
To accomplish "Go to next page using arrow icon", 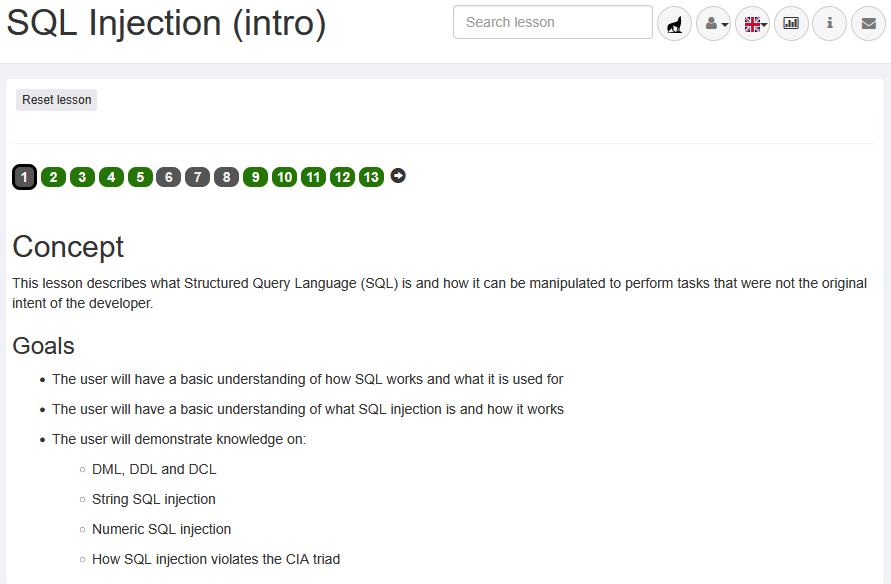I will (x=398, y=176).
